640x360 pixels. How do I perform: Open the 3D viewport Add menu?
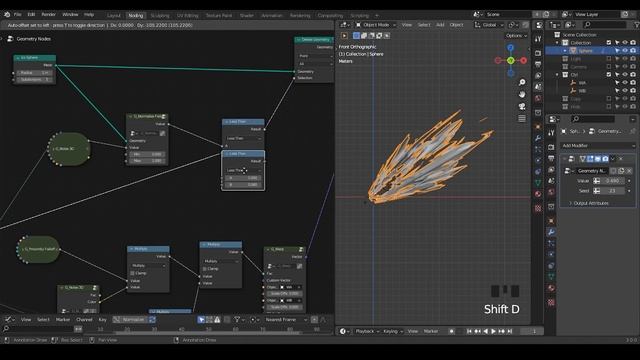click(x=440, y=25)
